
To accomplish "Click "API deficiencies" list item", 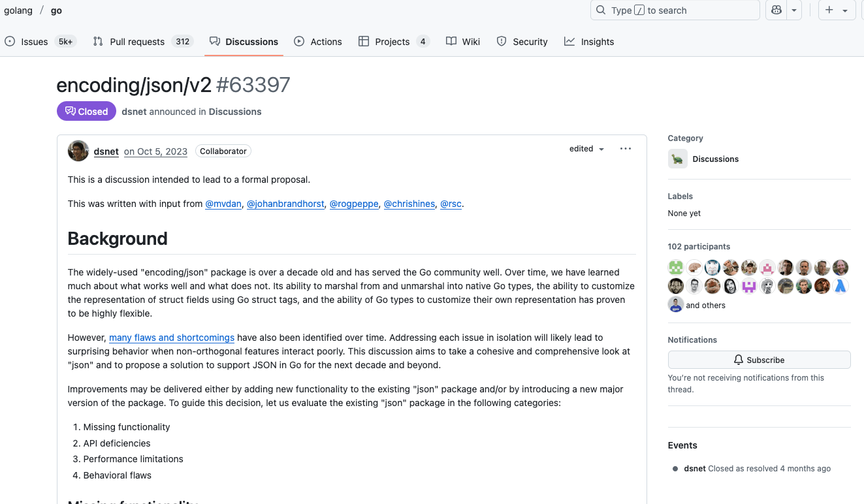I will [x=117, y=443].
